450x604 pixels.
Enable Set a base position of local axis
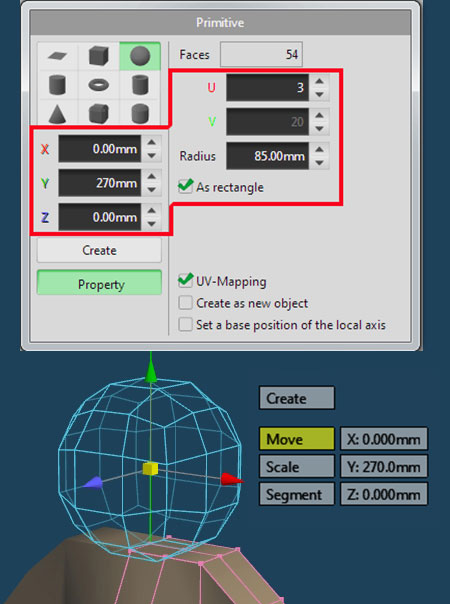[x=185, y=325]
